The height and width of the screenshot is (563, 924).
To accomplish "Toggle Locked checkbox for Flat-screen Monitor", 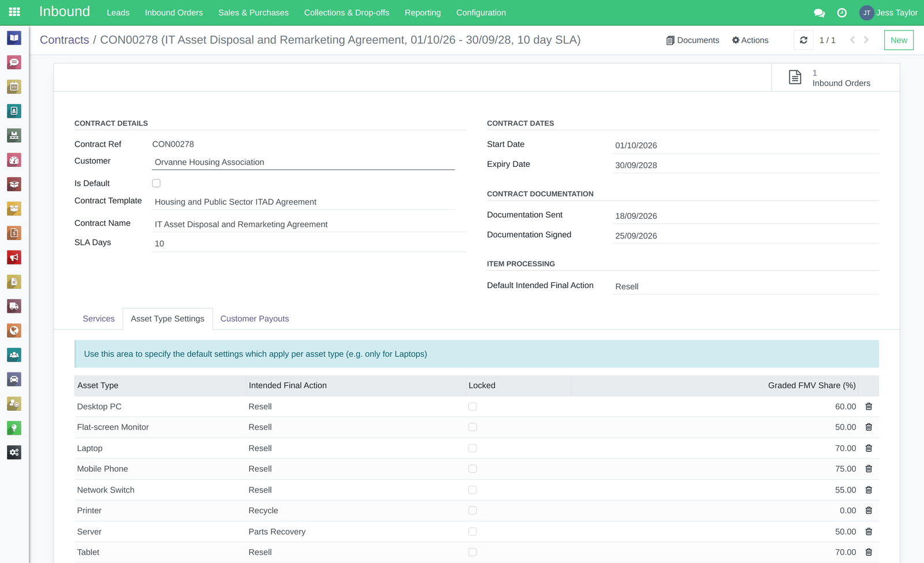I will click(x=472, y=427).
